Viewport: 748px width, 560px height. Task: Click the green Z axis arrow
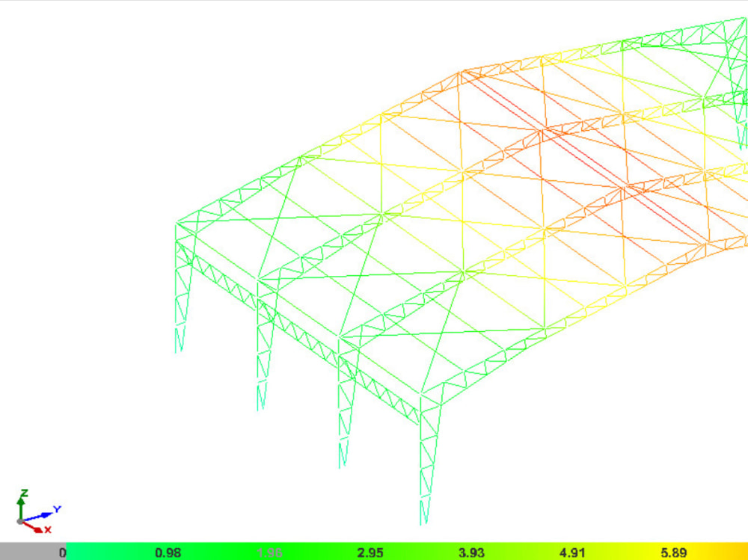click(21, 502)
